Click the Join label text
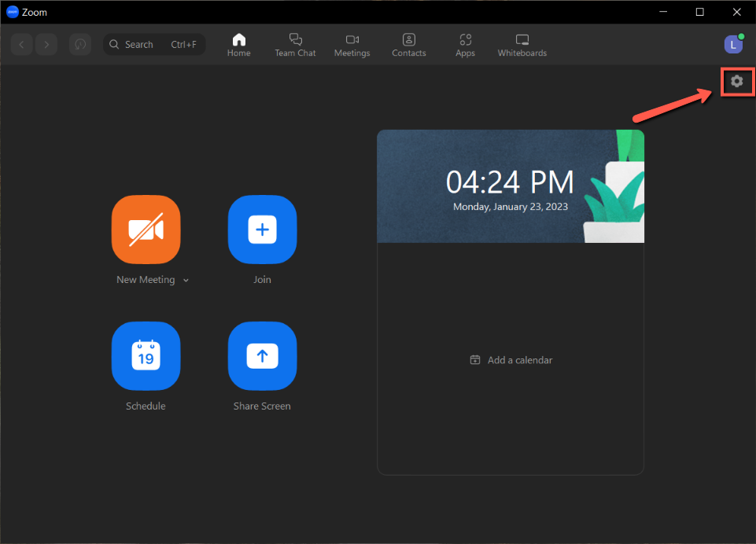This screenshot has height=544, width=756. [262, 280]
